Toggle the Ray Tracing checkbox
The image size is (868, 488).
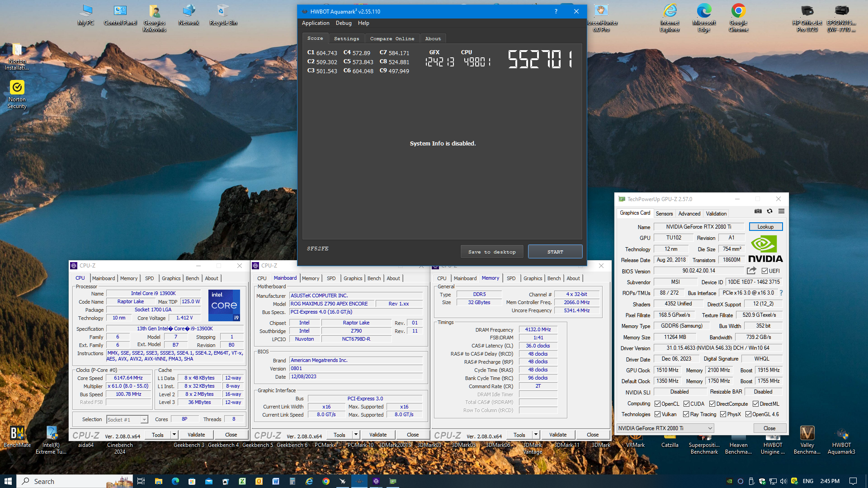pos(686,414)
